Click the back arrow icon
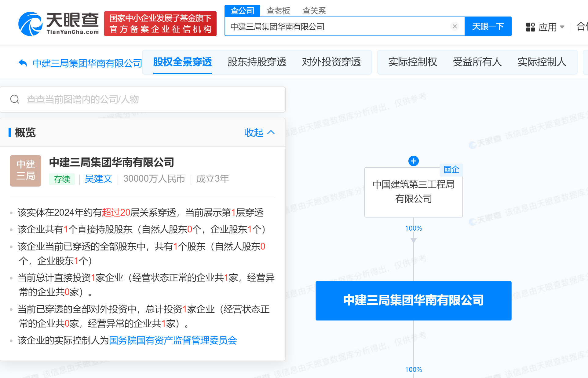Image resolution: width=588 pixels, height=378 pixels. pos(23,63)
